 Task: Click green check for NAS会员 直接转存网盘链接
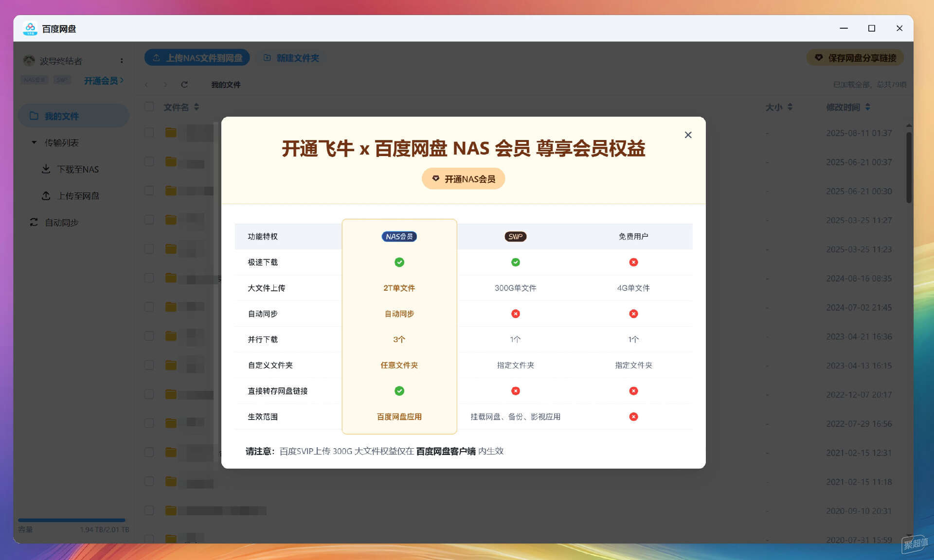click(x=399, y=391)
